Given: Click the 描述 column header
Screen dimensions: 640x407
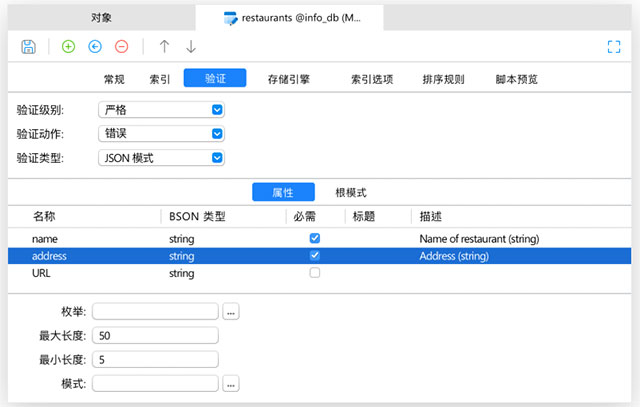Looking at the screenshot, I should point(431,216).
